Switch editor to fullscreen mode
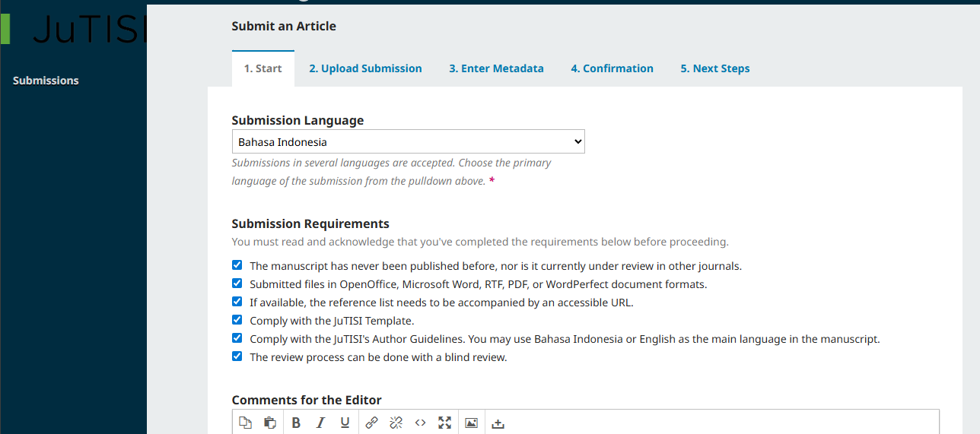The height and width of the screenshot is (434, 980). click(445, 423)
